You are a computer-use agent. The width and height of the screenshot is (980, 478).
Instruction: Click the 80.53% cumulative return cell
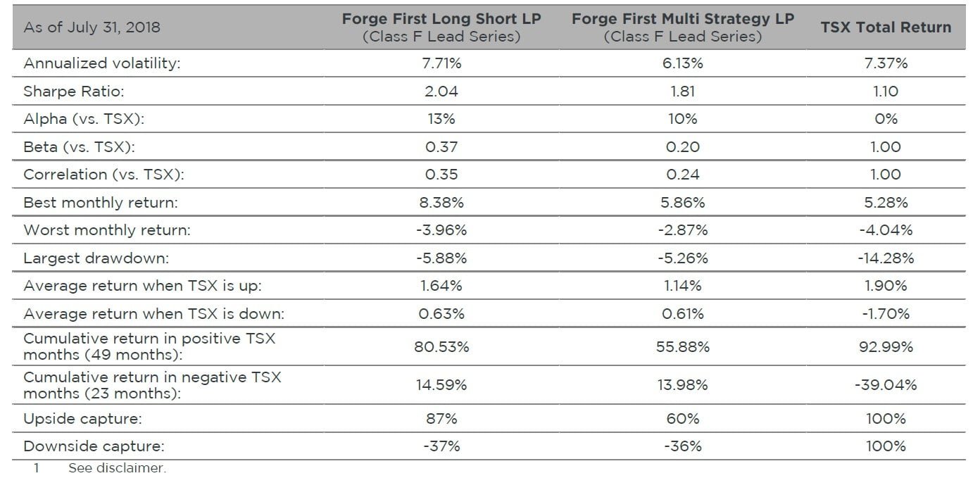441,347
